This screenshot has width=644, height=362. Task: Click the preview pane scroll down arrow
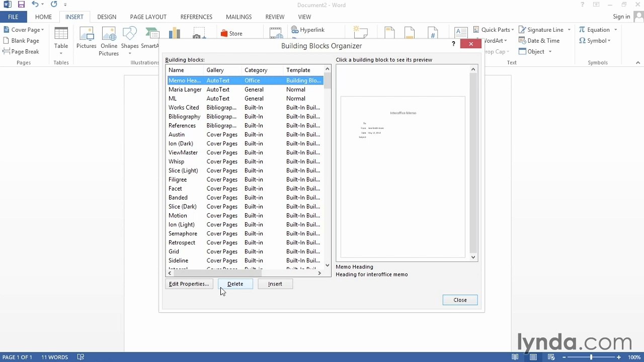[473, 257]
